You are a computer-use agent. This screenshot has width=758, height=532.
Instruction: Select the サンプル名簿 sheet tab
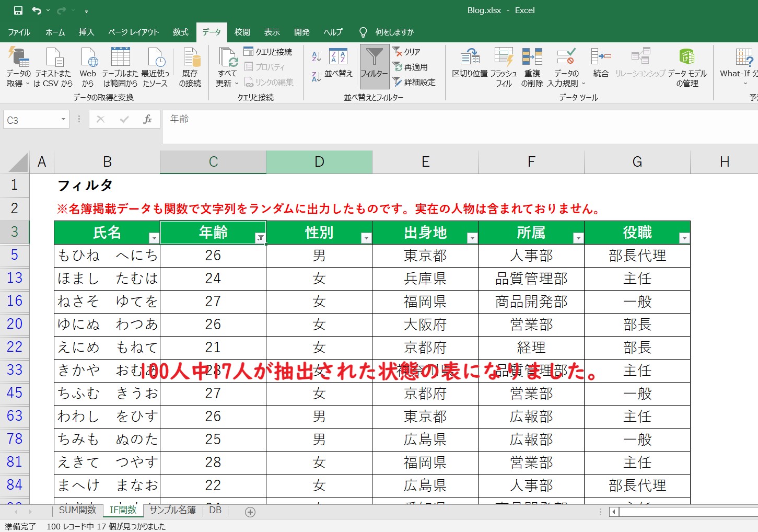(x=173, y=511)
